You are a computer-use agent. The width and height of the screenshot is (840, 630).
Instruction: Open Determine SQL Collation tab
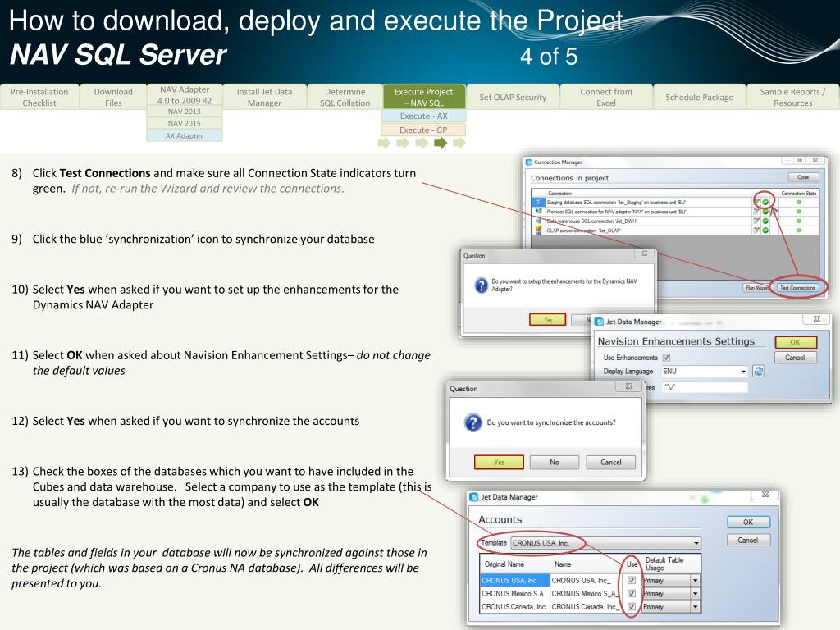click(345, 97)
